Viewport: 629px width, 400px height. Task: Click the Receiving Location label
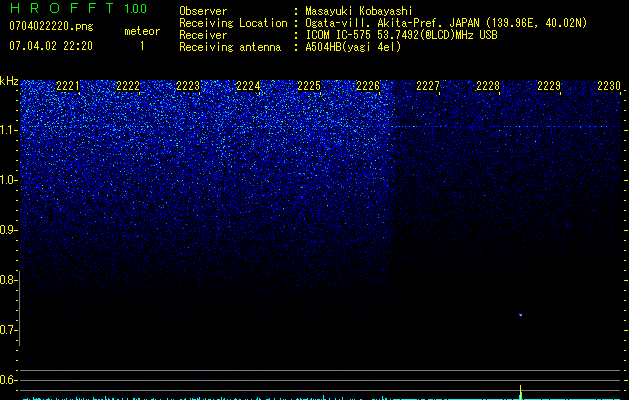tap(233, 23)
